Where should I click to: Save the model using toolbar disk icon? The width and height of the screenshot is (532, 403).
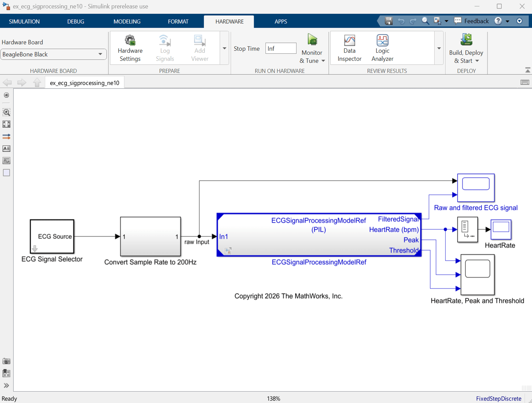[389, 21]
